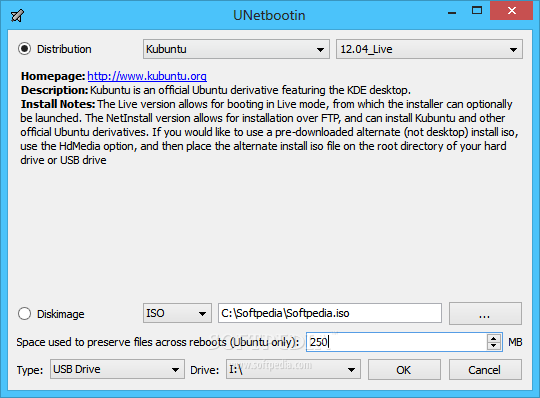Open the ISO disk image type dropdown

[x=177, y=313]
